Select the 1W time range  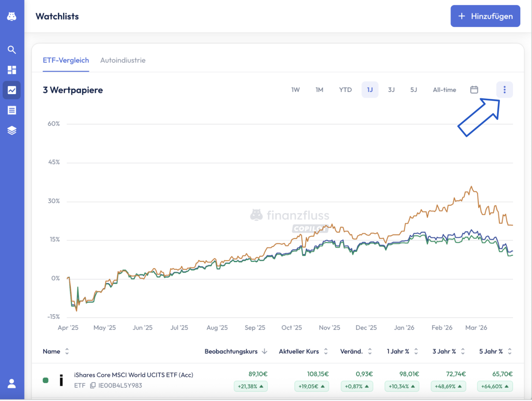(x=295, y=90)
